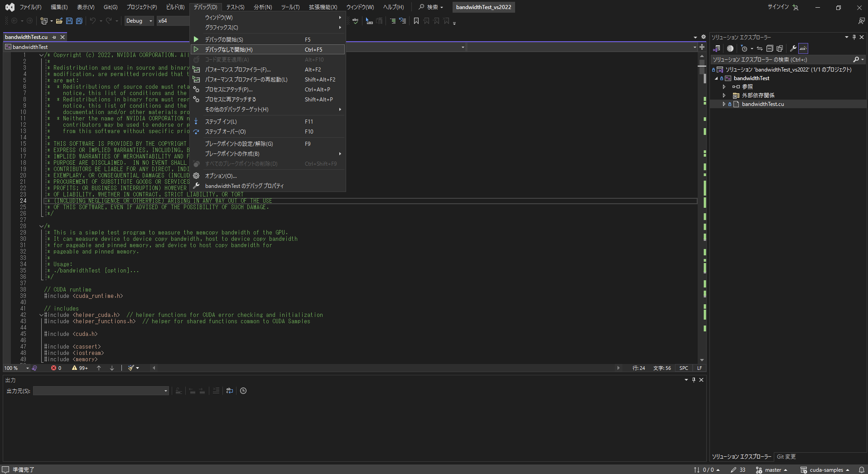Switch to the Git 変更 tab
The width and height of the screenshot is (868, 474).
click(x=786, y=457)
